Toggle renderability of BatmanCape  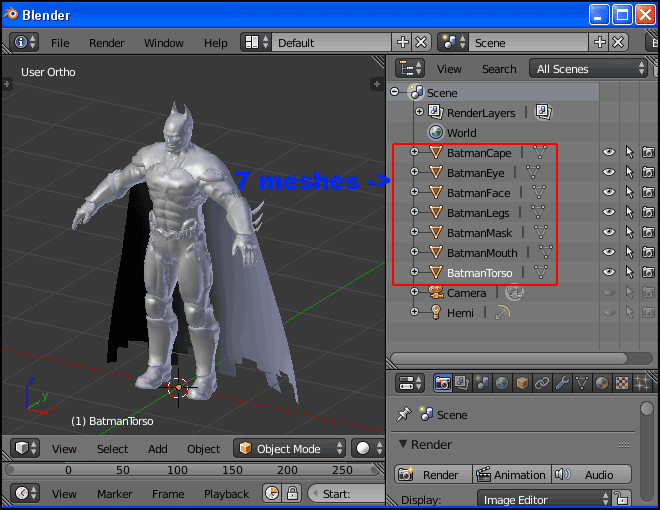(648, 152)
